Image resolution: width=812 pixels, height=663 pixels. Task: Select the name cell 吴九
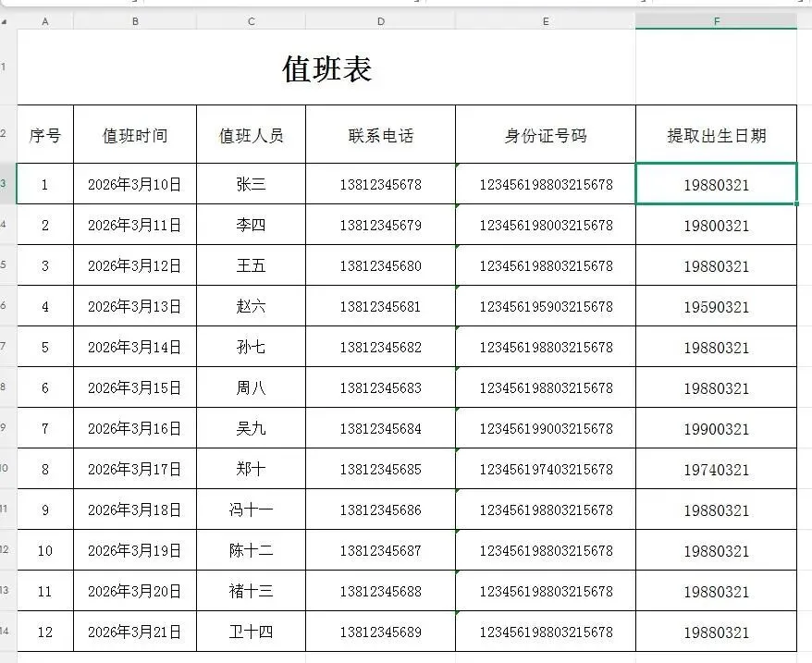(x=252, y=428)
